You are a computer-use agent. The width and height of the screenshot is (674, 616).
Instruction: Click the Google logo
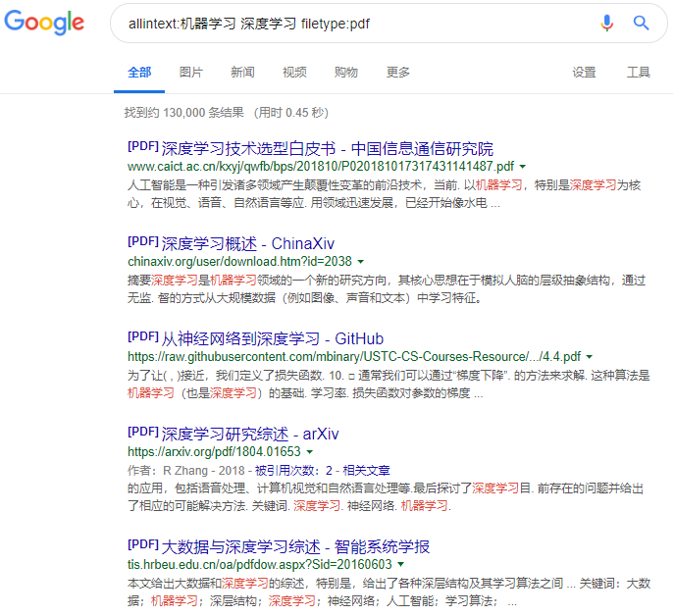[44, 23]
